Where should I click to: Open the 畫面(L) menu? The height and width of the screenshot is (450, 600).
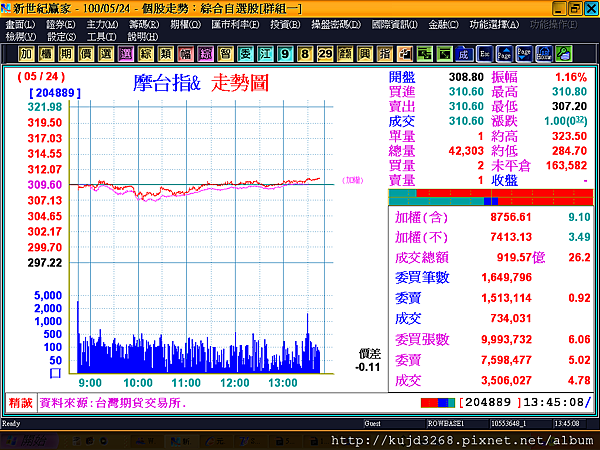pos(20,25)
